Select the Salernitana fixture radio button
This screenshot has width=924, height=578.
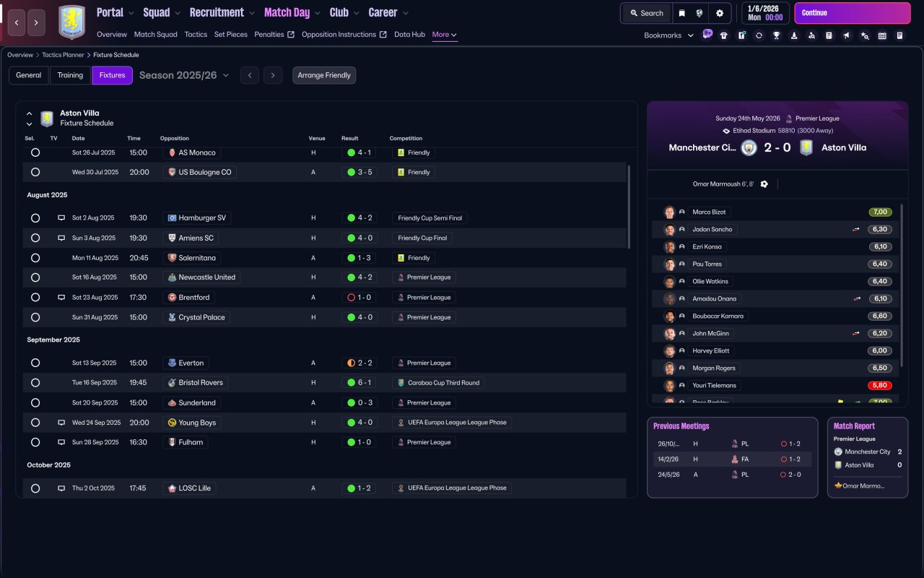[x=35, y=257]
